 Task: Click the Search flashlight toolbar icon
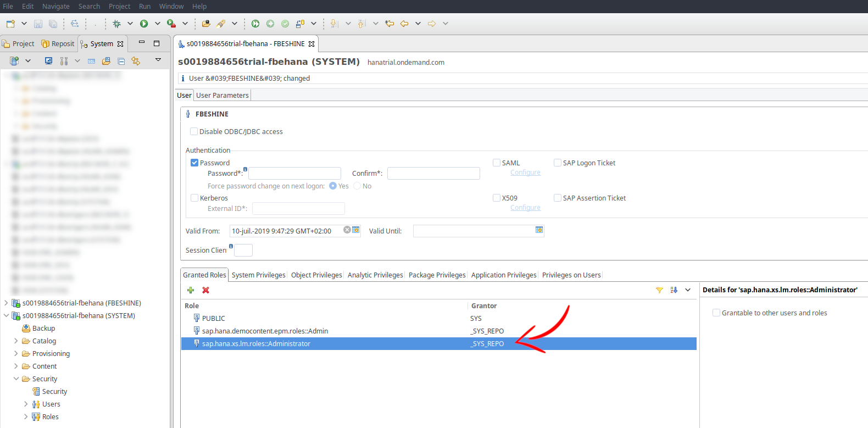[221, 24]
